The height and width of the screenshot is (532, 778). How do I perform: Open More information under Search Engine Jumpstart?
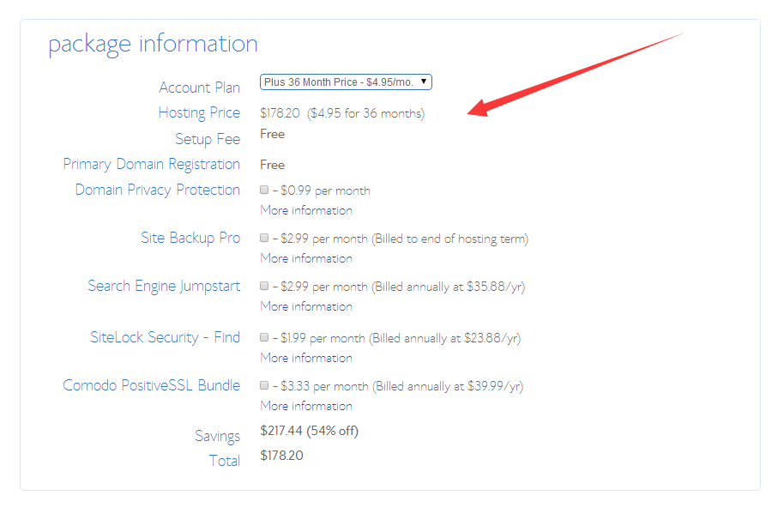(x=305, y=305)
